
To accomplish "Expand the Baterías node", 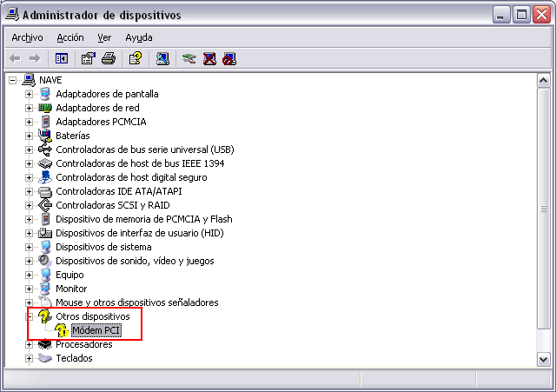I will (x=29, y=136).
